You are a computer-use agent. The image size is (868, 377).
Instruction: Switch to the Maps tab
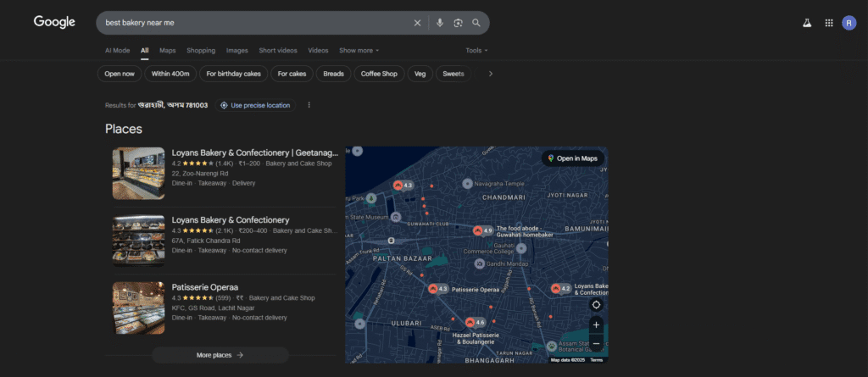pyautogui.click(x=168, y=51)
